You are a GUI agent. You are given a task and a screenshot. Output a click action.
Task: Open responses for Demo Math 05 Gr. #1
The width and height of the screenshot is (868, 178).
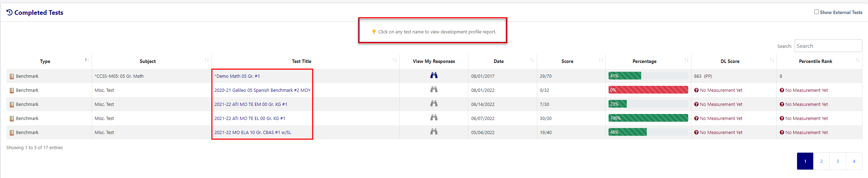pos(434,75)
